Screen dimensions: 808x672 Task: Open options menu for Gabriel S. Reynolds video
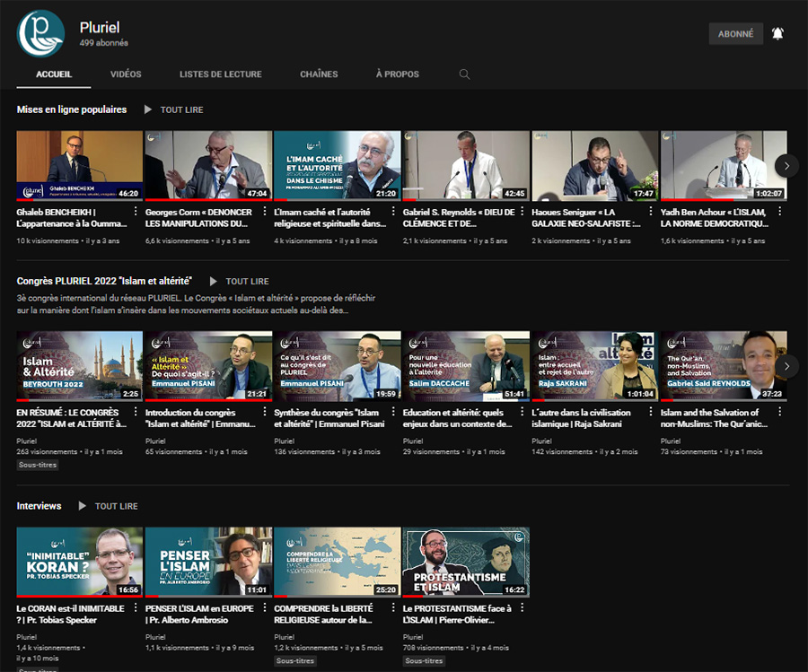(522, 211)
